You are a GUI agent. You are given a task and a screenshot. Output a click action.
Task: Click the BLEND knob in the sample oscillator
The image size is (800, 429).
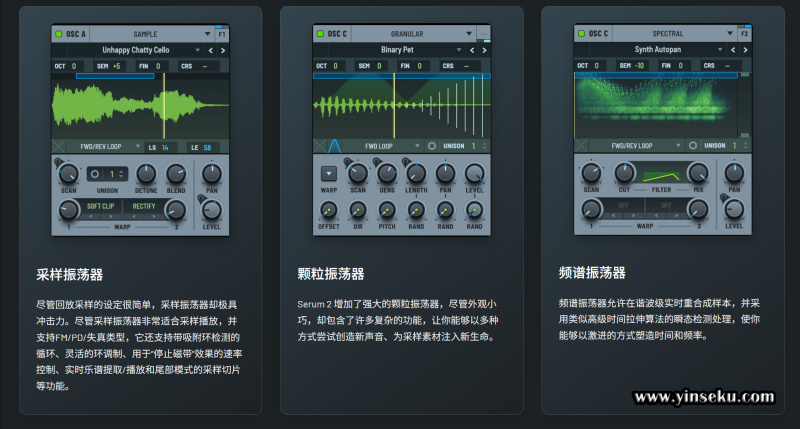coord(176,172)
